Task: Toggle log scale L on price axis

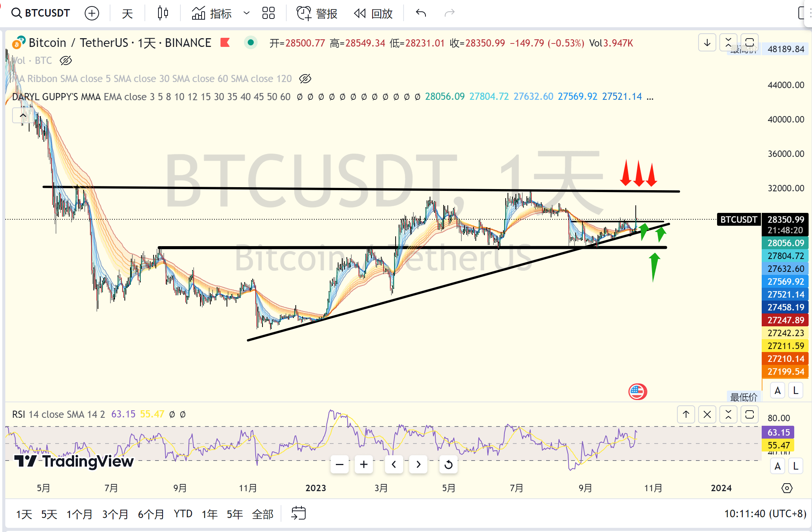Action: coord(796,391)
